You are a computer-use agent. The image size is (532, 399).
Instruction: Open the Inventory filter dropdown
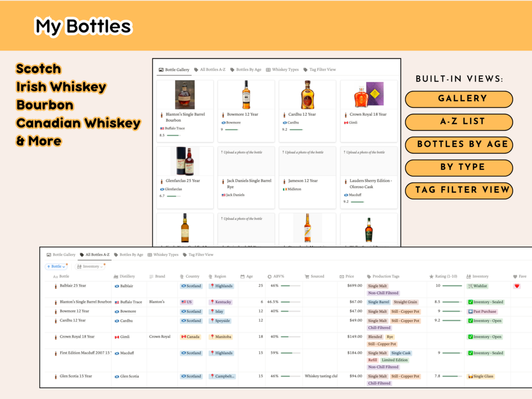(90, 266)
